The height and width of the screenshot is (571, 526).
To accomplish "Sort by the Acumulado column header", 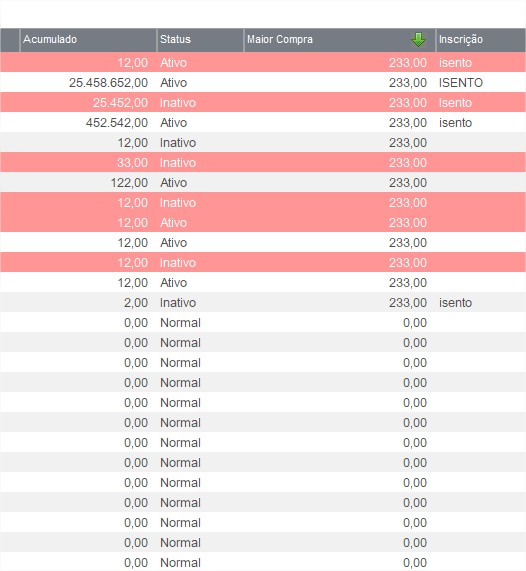I will [88, 40].
